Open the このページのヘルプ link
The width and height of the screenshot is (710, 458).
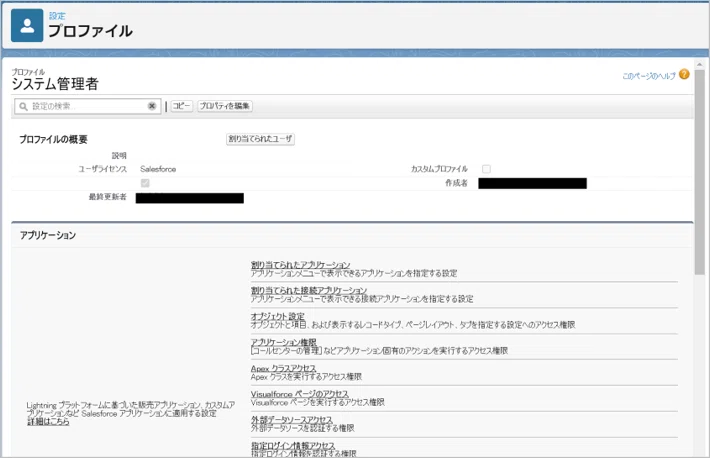point(649,76)
